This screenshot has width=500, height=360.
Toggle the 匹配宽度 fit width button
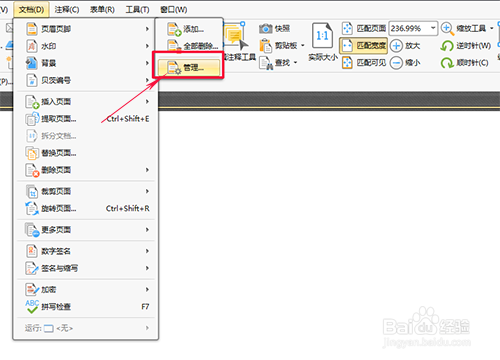click(x=363, y=46)
